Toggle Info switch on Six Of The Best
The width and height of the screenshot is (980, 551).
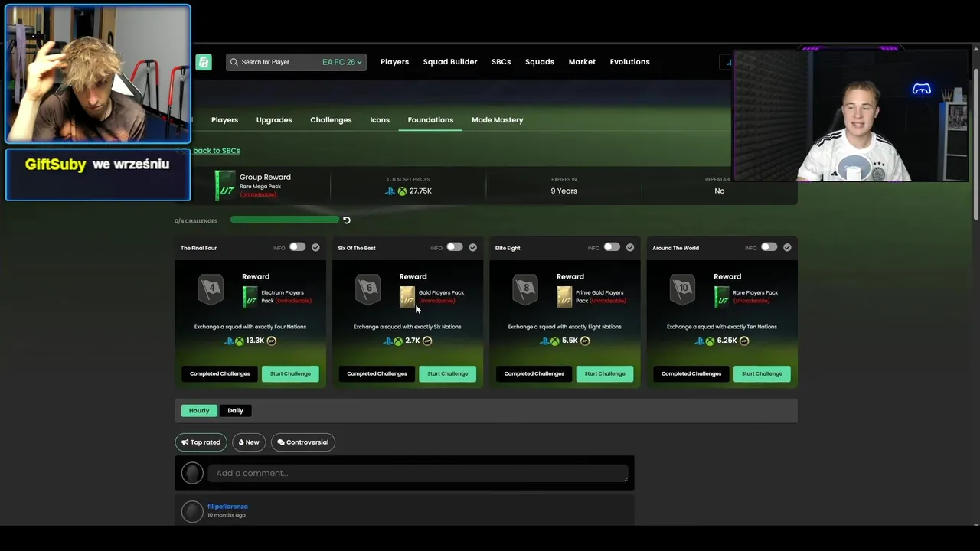click(455, 247)
